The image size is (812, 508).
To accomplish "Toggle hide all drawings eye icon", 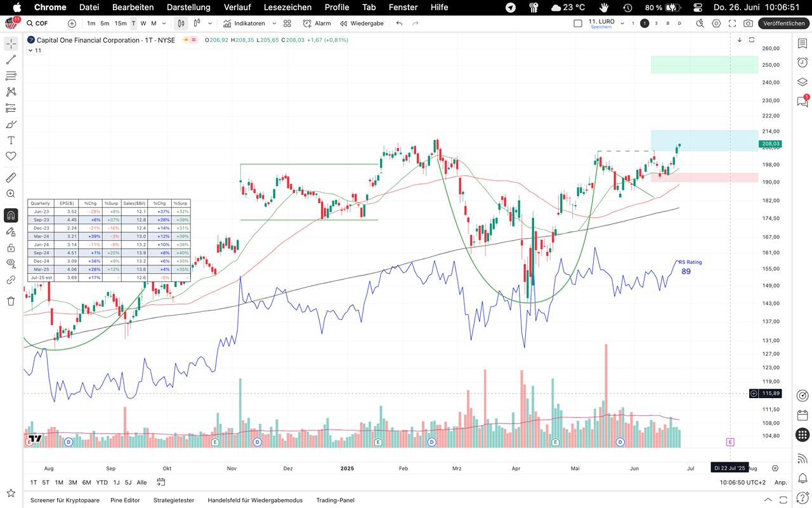I will click(11, 263).
